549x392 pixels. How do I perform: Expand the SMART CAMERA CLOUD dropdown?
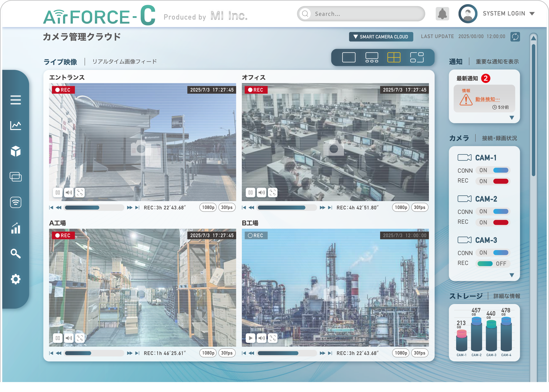tap(381, 37)
